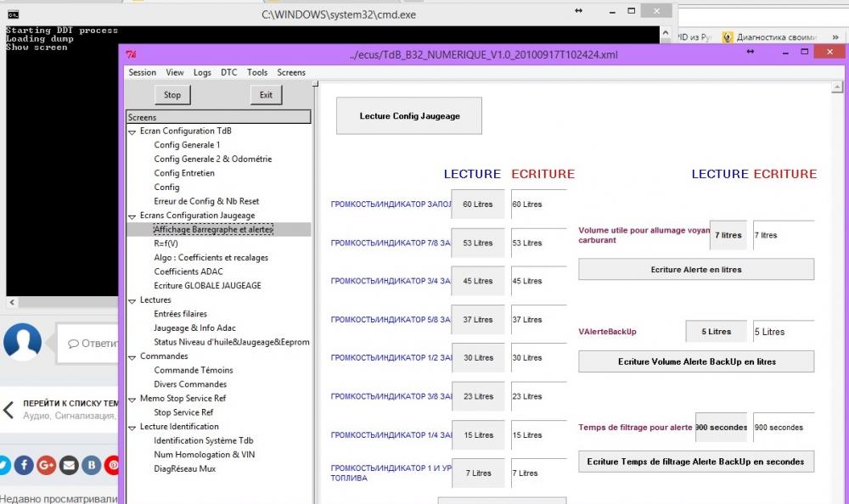849x504 pixels.
Task: Click the back chevron beside ПЕРЕЙТИ К СПИСКУ ТЕМ
Action: click(8, 409)
